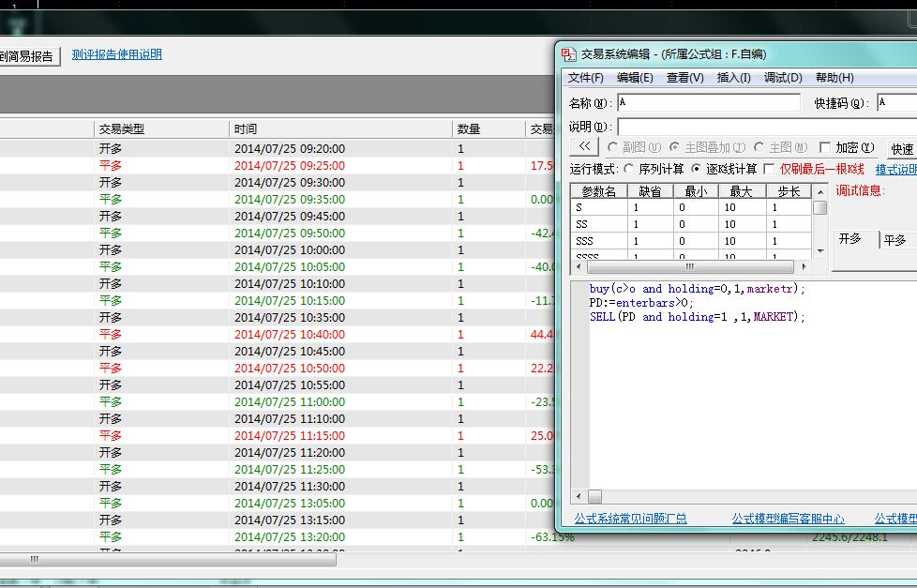Click the 时间 column header

click(x=340, y=128)
